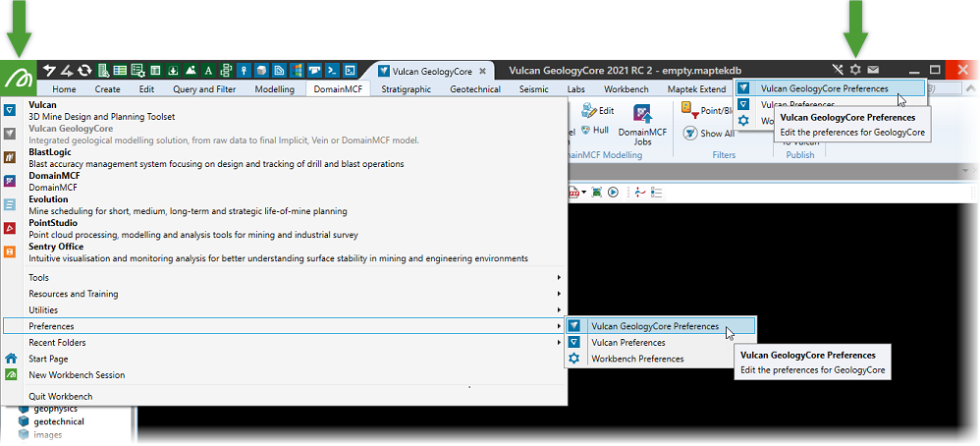This screenshot has width=980, height=446.
Task: Click the envelope mail icon in title bar
Action: coord(873,70)
